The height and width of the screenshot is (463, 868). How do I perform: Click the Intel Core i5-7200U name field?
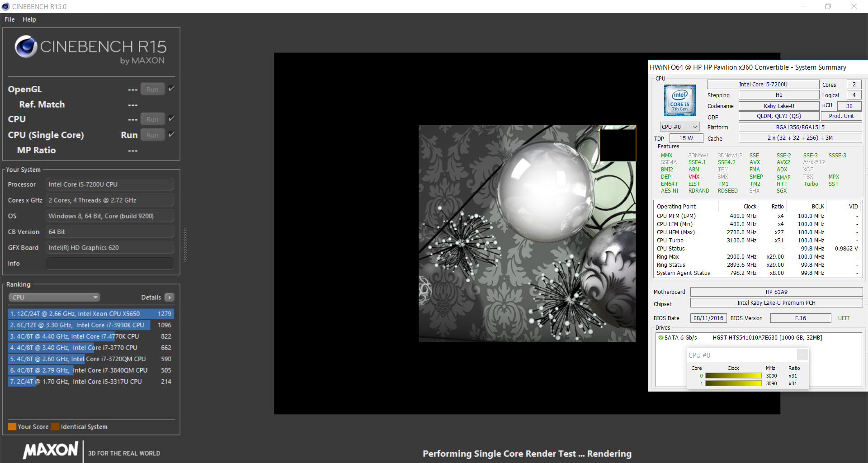[763, 85]
